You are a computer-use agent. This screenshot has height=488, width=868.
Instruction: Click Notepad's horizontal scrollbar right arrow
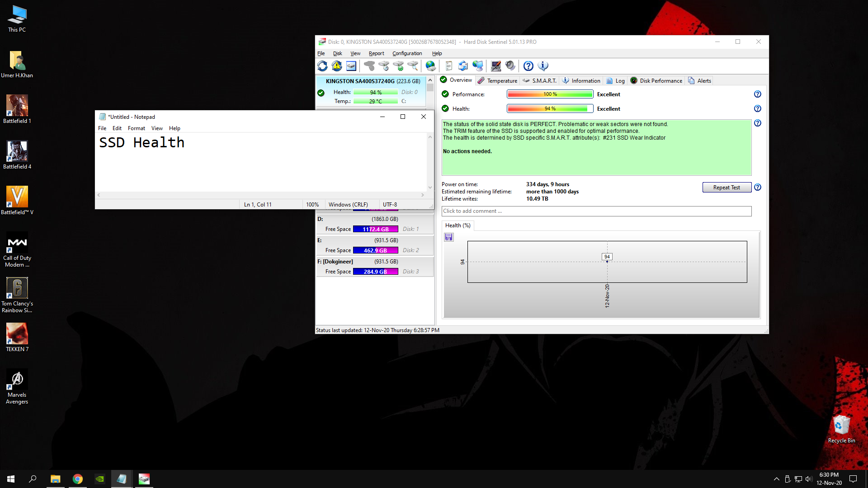pos(423,195)
